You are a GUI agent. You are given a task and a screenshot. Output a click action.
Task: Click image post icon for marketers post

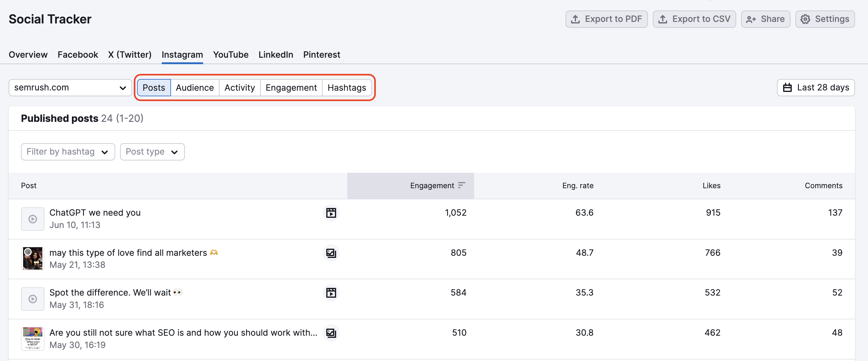(x=331, y=253)
